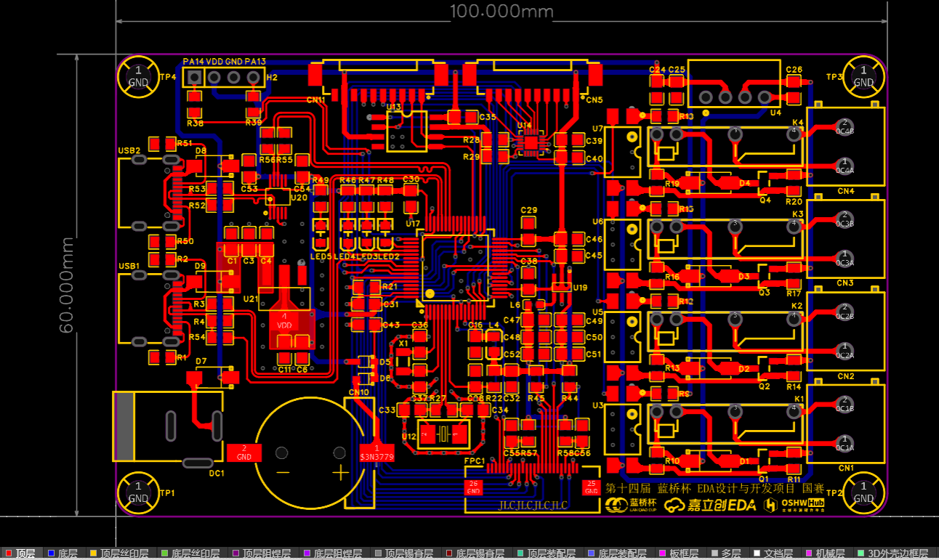939x560 pixels.
Task: Select the U21 pad 4 VDD
Action: pos(284,322)
